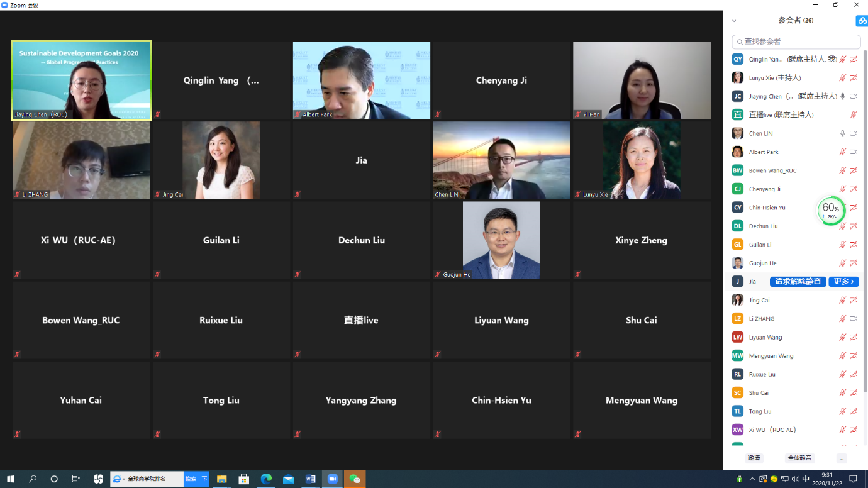Click Albert Park's muted microphone icon

(x=842, y=152)
